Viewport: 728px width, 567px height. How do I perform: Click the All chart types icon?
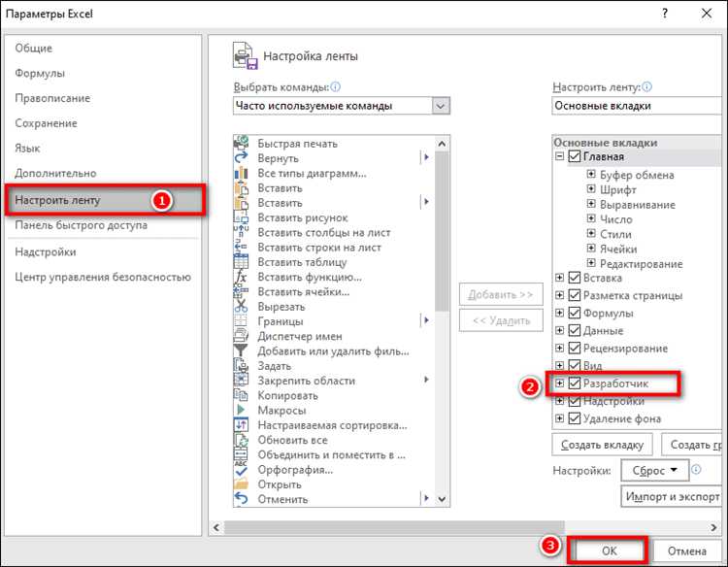tap(241, 173)
